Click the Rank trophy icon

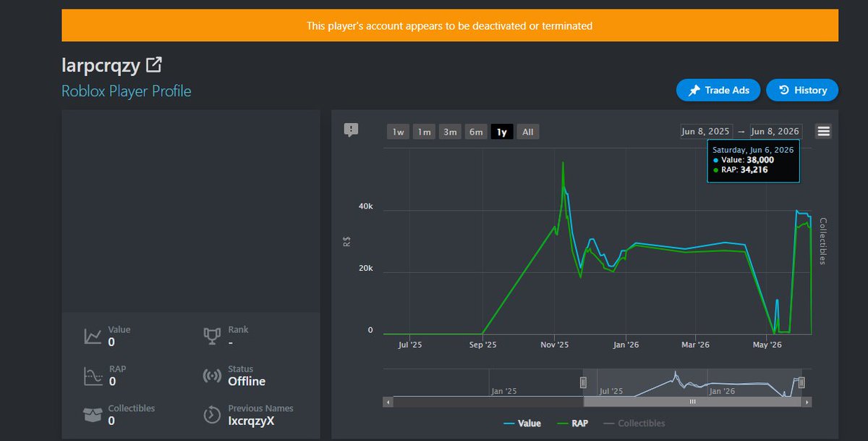pyautogui.click(x=211, y=335)
